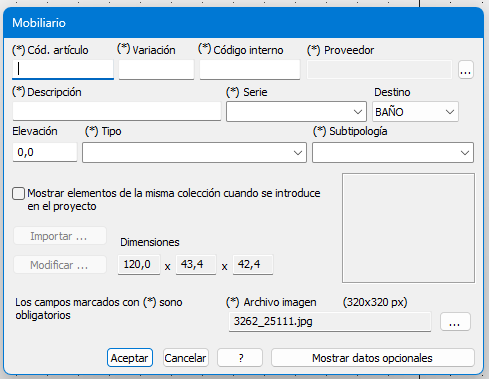
Task: Click the Descripción text field
Action: click(117, 111)
